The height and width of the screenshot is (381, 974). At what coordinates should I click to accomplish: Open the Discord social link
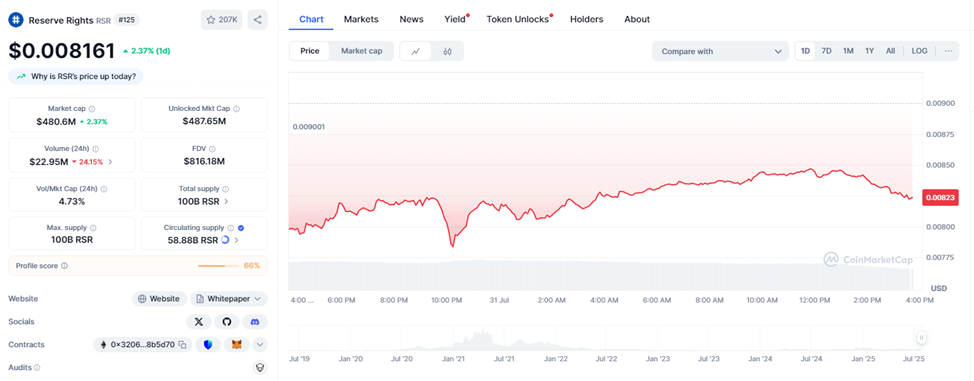[255, 322]
